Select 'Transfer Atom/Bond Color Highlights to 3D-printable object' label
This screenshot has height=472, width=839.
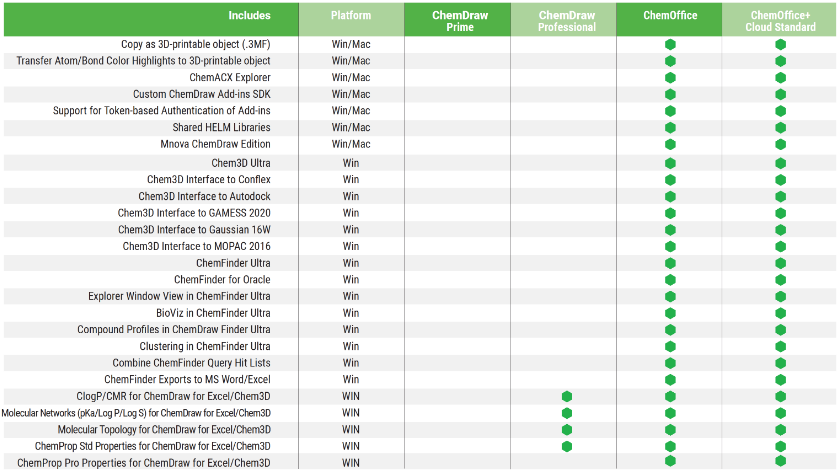point(143,61)
